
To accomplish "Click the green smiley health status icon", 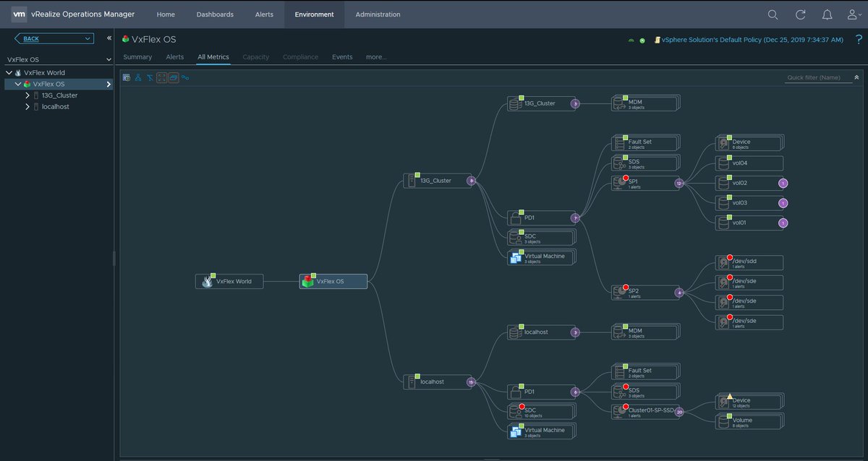I will pos(642,40).
